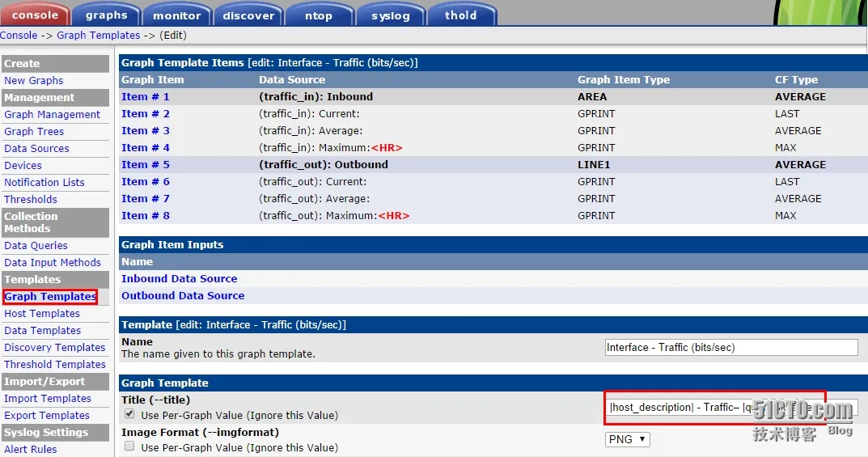This screenshot has width=868, height=457.
Task: Click '(traffic_out): Average:' cell
Action: (x=315, y=199)
